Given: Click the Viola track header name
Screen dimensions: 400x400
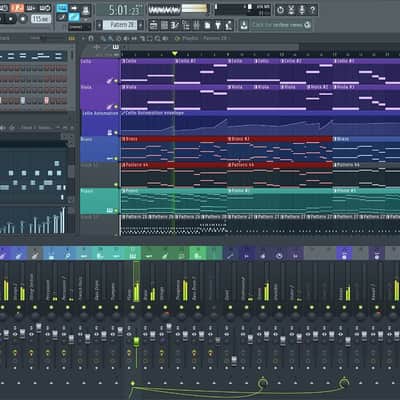Looking at the screenshot, I should [86, 87].
